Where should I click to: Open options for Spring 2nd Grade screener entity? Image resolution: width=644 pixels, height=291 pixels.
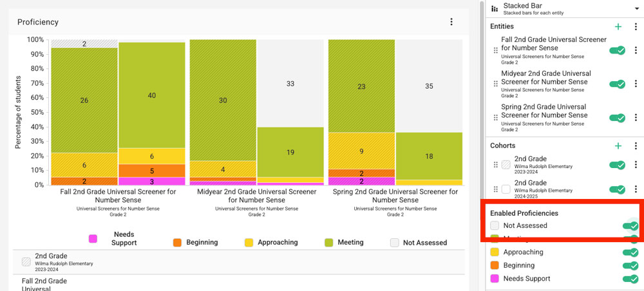coord(636,118)
